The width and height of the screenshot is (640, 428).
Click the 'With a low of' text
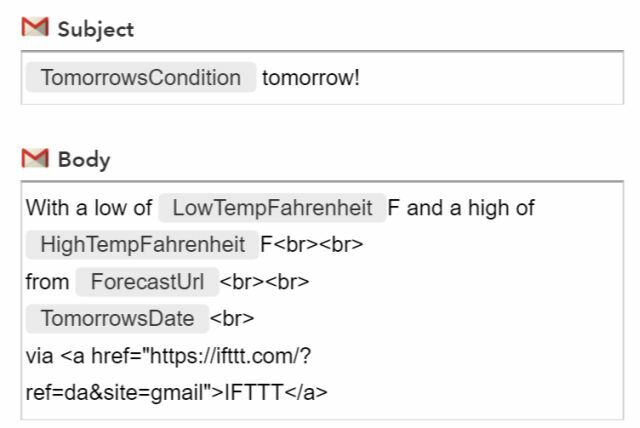(89, 208)
